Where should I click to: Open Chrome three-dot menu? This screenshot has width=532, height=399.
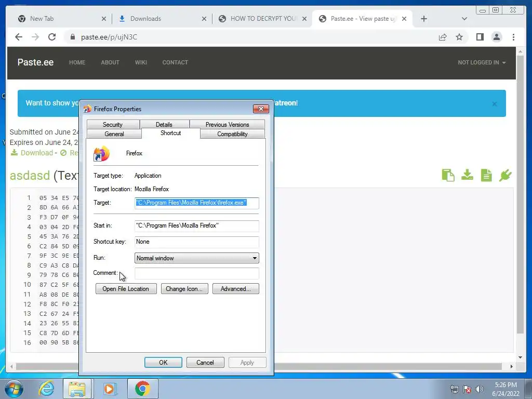(x=513, y=37)
